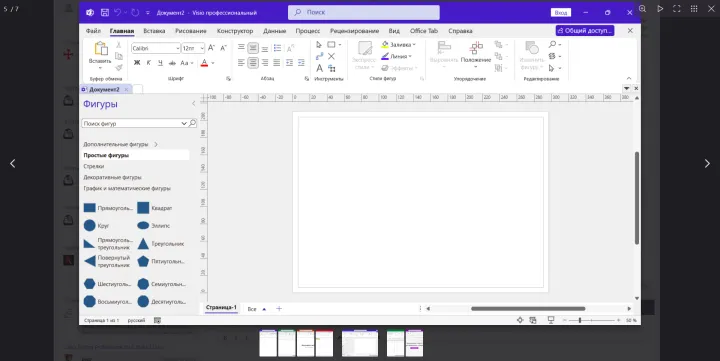Click the Cut scissors icon

118,45
